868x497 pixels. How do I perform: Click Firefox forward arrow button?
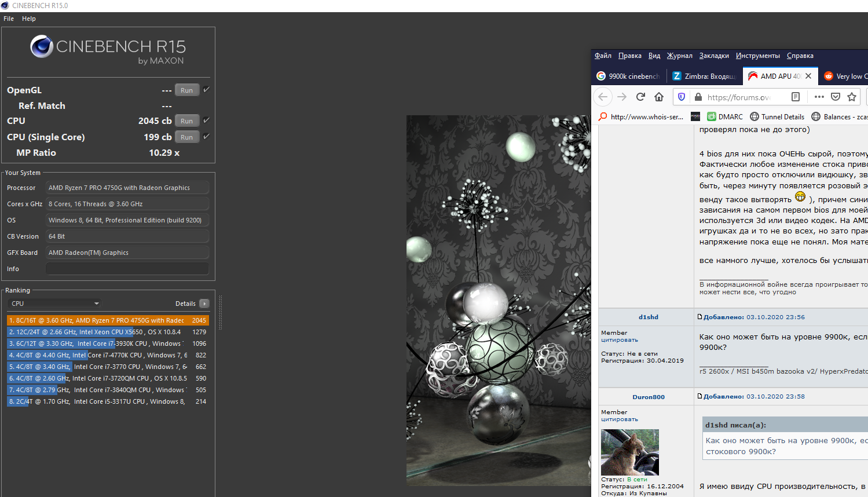point(622,97)
